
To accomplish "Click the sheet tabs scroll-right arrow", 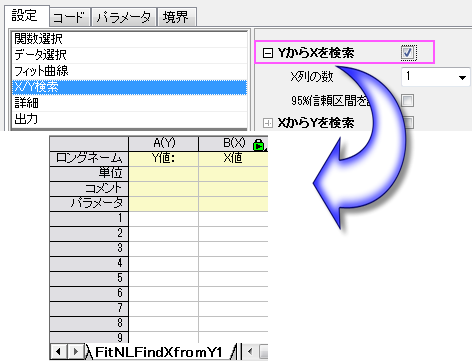I will click(x=76, y=352).
